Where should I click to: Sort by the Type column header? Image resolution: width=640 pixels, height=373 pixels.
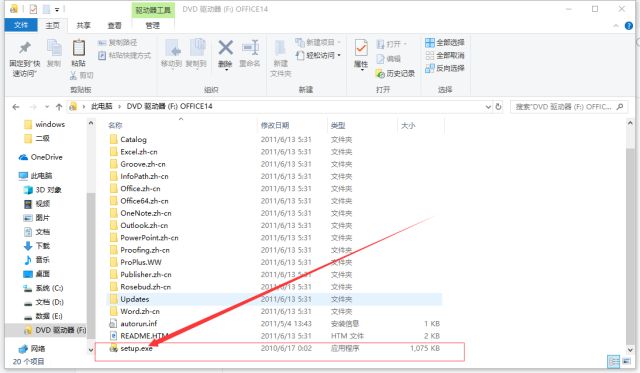(x=338, y=125)
